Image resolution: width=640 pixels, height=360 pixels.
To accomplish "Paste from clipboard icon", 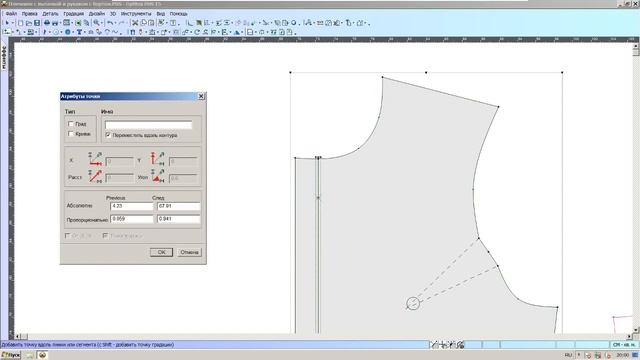I will tap(151, 23).
